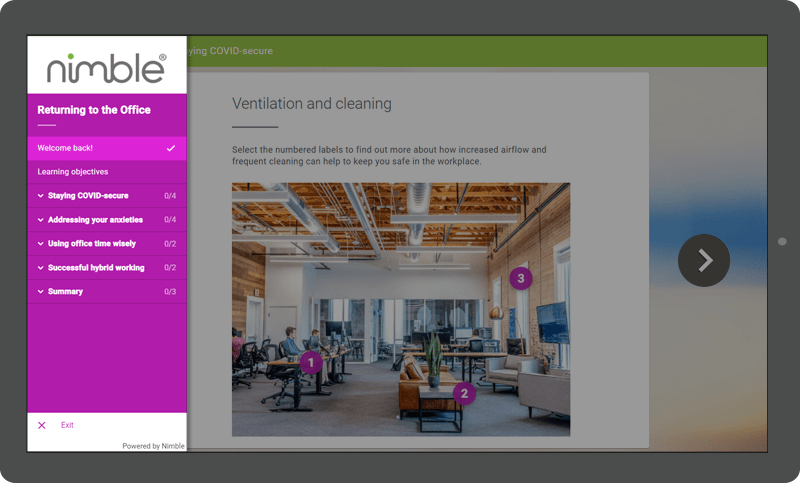Expand Staying COVID-secure section chevron
This screenshot has width=800, height=483.
41,196
